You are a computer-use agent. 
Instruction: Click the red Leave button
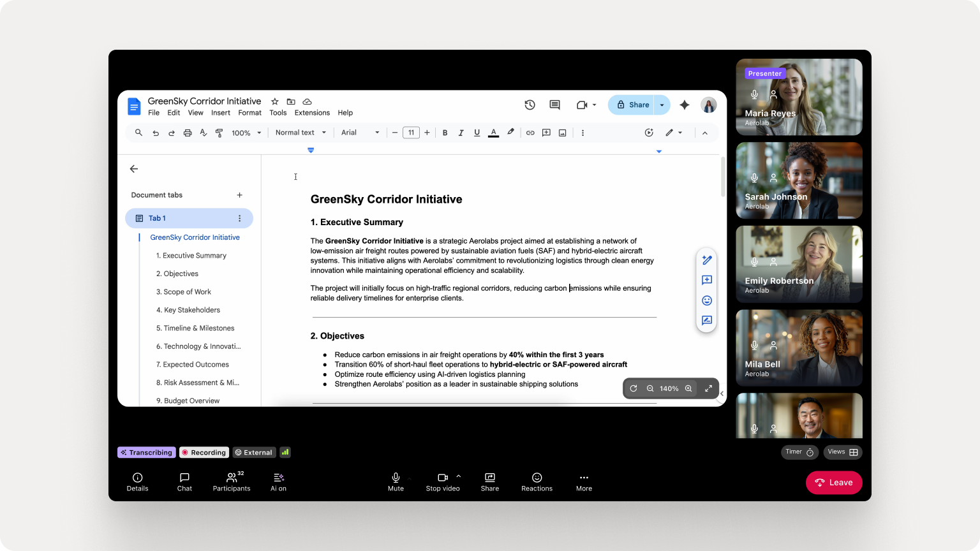coord(834,483)
